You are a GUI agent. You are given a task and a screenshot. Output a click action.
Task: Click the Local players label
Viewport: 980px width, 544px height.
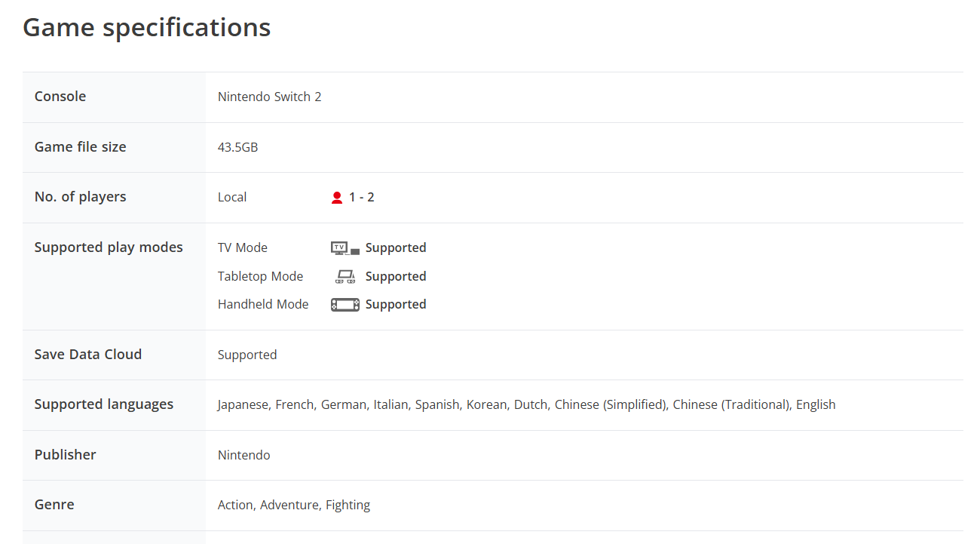(232, 198)
